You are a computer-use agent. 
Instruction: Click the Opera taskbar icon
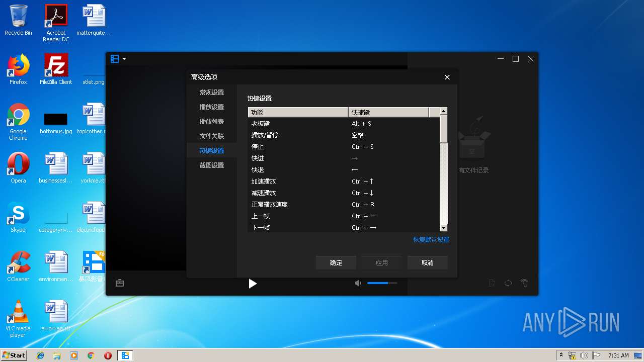coord(108,355)
